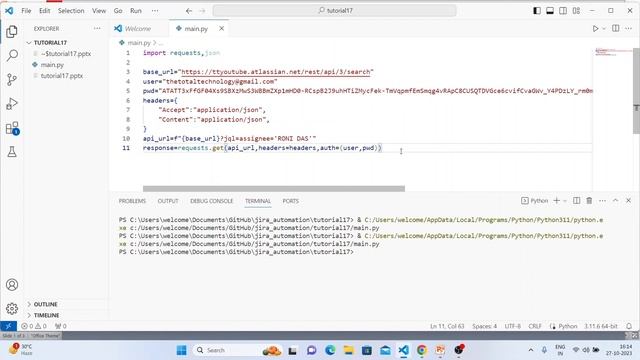
Task: Switch to the PROBLEMS panel tab
Action: [132, 201]
